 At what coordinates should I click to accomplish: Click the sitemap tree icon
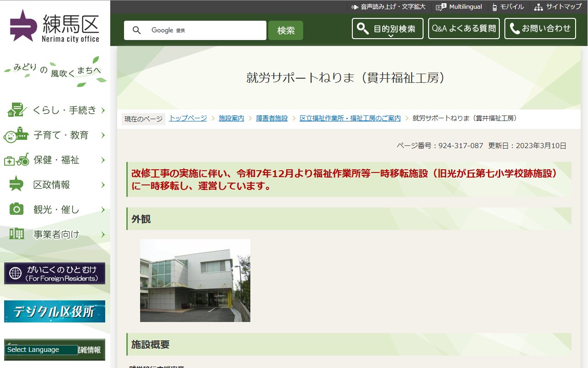[x=538, y=7]
